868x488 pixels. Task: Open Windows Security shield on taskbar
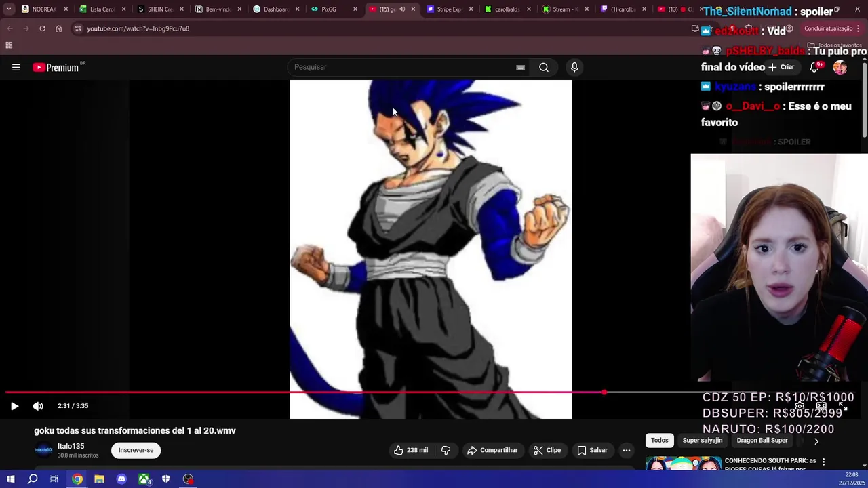point(165,479)
